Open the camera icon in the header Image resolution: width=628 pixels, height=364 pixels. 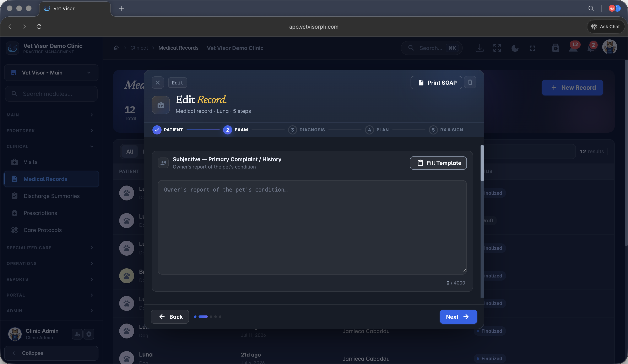click(x=556, y=48)
